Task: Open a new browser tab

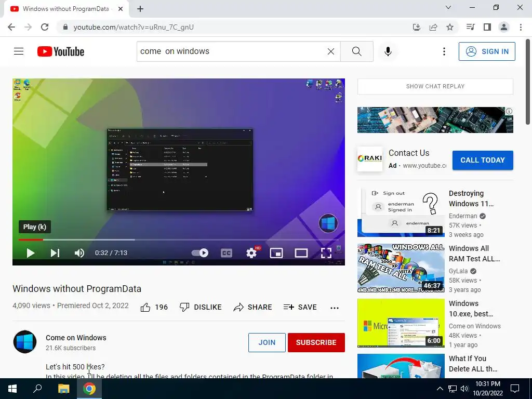Action: point(140,9)
